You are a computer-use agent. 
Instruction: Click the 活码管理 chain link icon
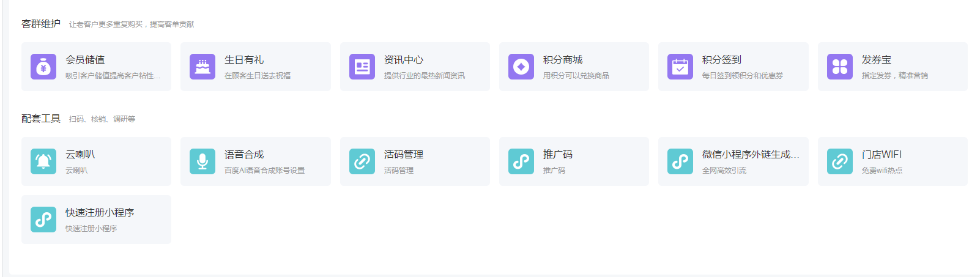pyautogui.click(x=362, y=161)
